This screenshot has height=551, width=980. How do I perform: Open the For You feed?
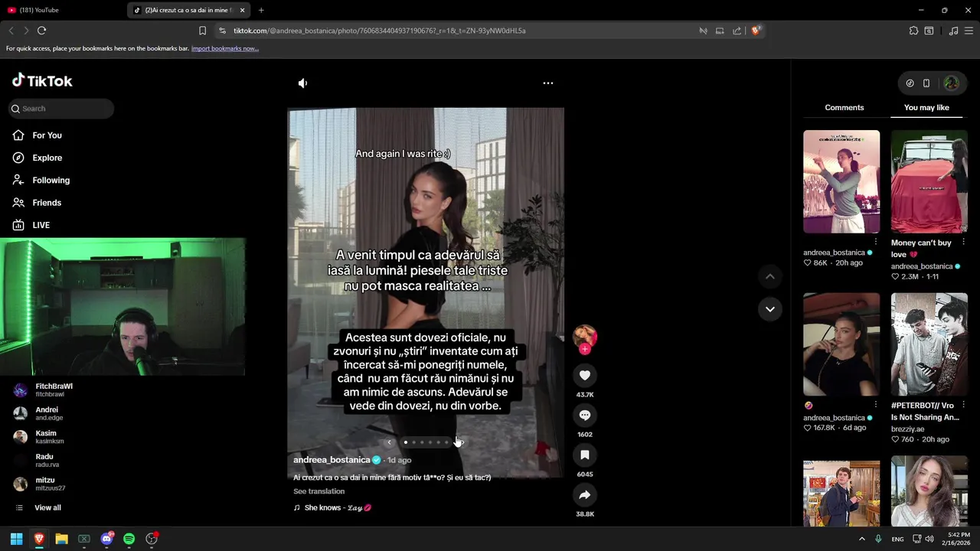pyautogui.click(x=38, y=135)
